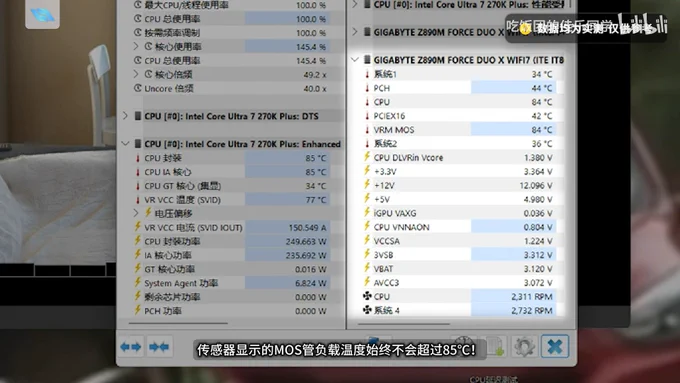
Task: Select the 剩余芯片功率 row
Action: pos(232,297)
